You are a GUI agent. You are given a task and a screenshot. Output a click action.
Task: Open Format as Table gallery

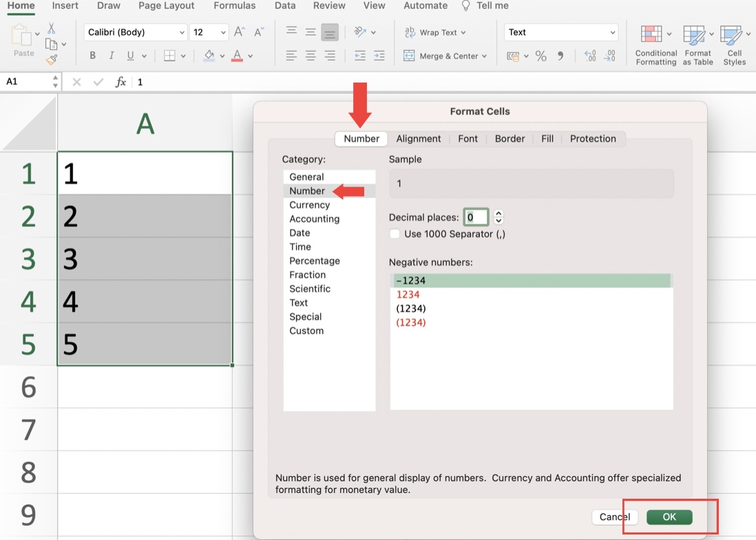pos(697,45)
